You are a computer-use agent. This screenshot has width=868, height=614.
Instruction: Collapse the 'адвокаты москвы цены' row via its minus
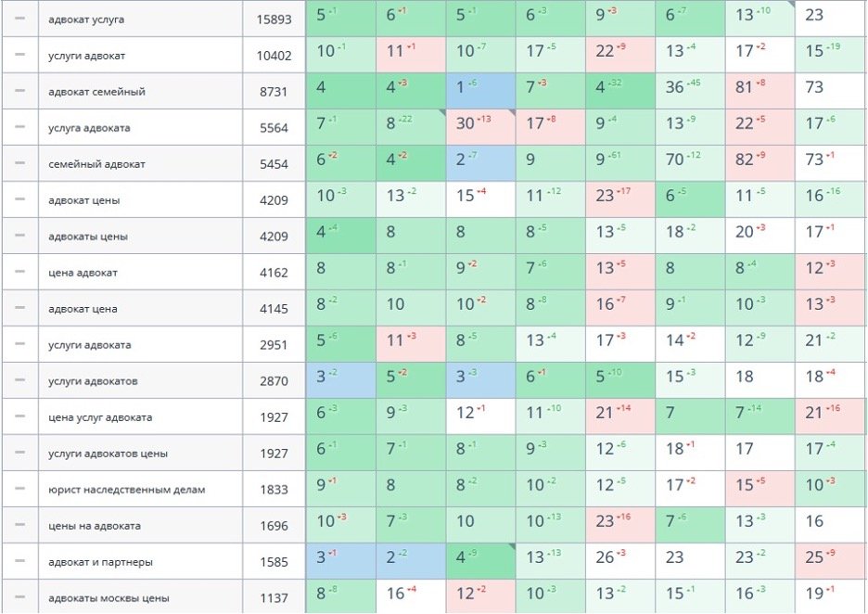pos(19,597)
